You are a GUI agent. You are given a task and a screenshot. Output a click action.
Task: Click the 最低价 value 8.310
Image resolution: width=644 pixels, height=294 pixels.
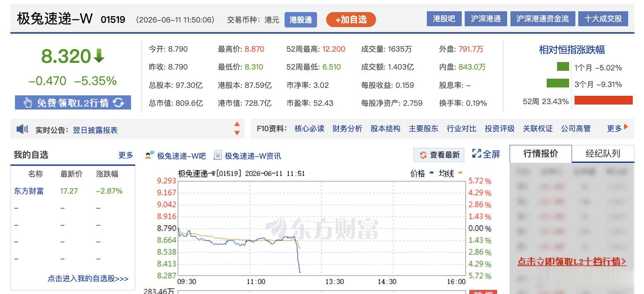pyautogui.click(x=254, y=67)
